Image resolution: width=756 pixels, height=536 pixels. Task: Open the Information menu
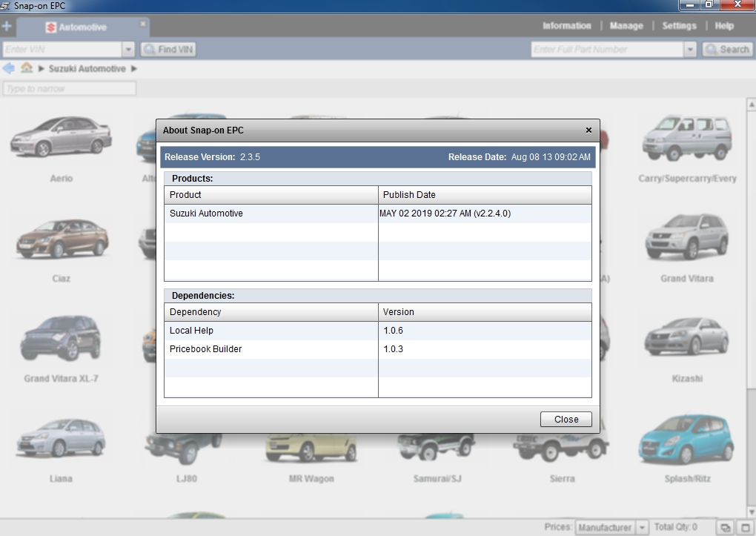566,26
